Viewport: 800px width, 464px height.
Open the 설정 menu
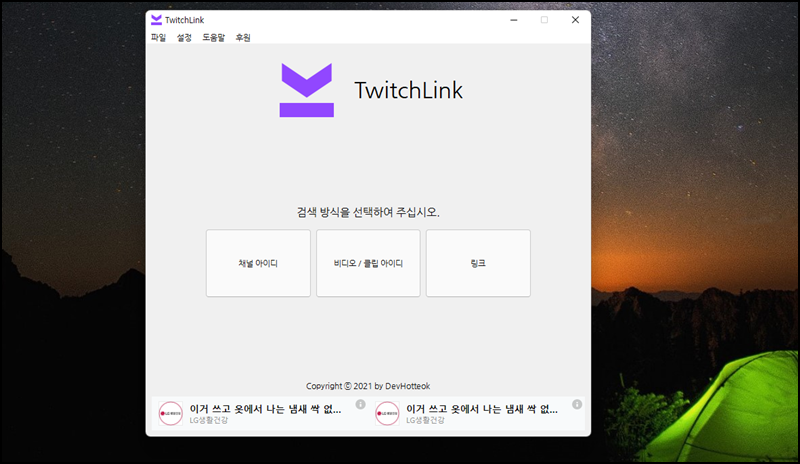(184, 37)
